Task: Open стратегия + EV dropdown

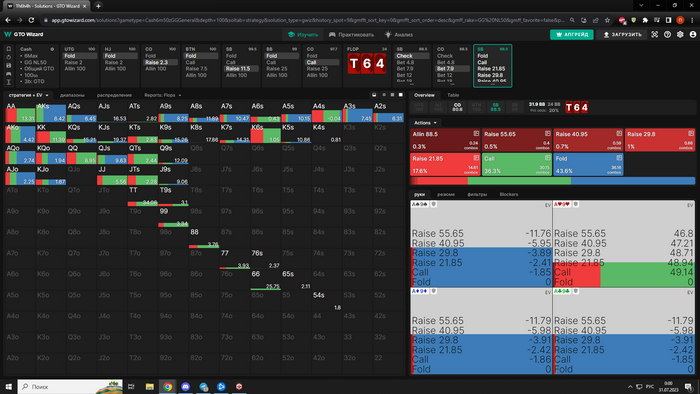Action: (x=28, y=95)
